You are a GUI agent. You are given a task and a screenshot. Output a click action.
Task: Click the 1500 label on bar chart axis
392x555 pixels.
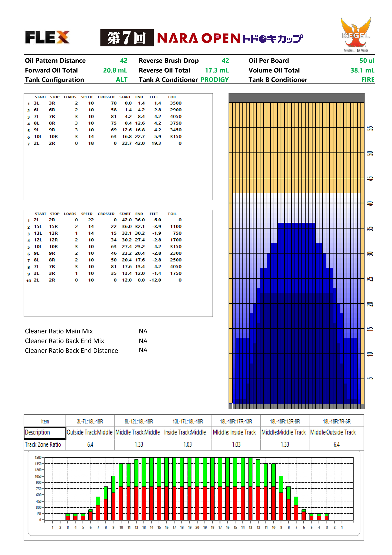pos(38,457)
